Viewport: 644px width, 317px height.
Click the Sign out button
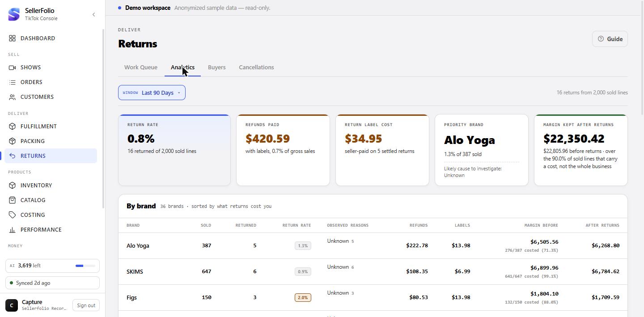[86, 305]
